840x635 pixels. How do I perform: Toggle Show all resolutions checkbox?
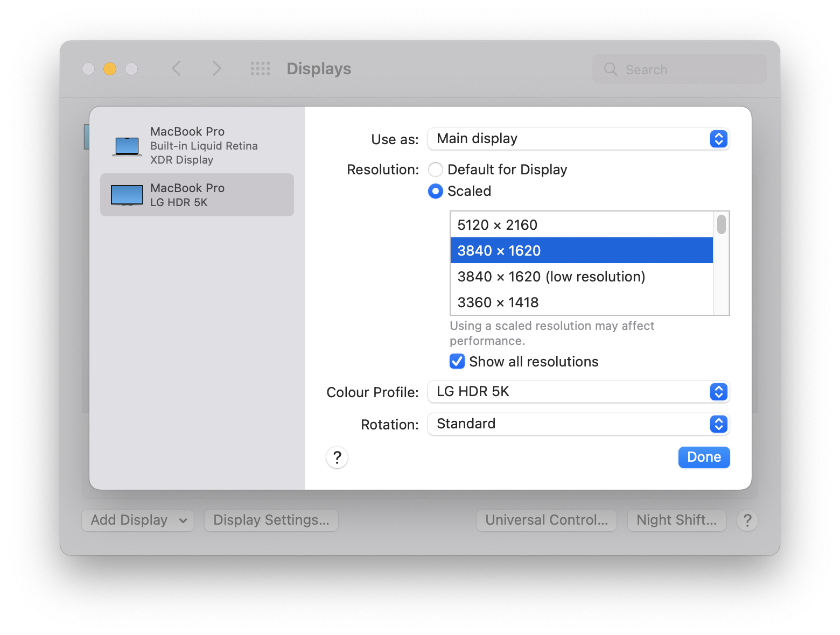click(457, 361)
